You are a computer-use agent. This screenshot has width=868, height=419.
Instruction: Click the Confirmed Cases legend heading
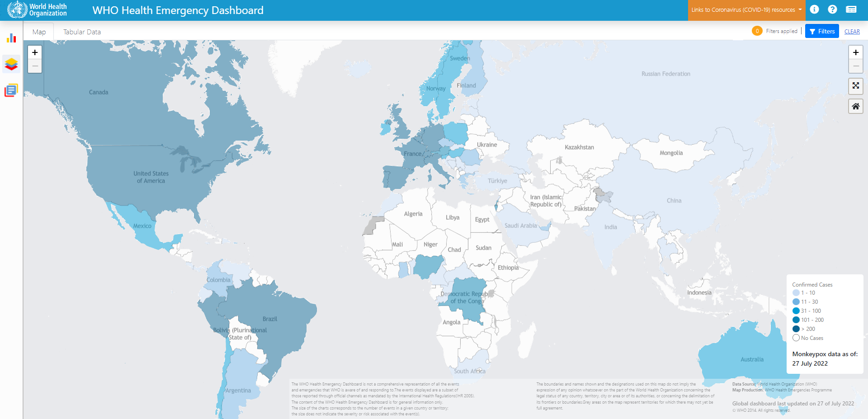pyautogui.click(x=812, y=285)
